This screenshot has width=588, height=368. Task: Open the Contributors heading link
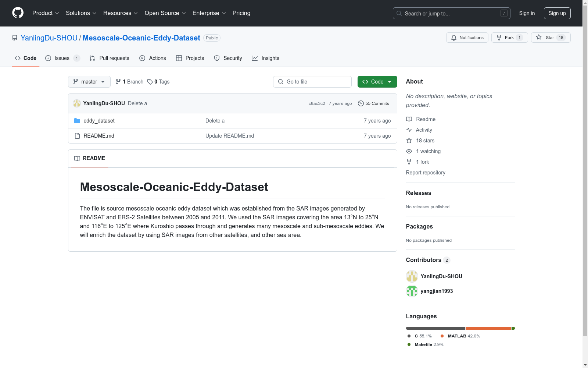click(424, 260)
